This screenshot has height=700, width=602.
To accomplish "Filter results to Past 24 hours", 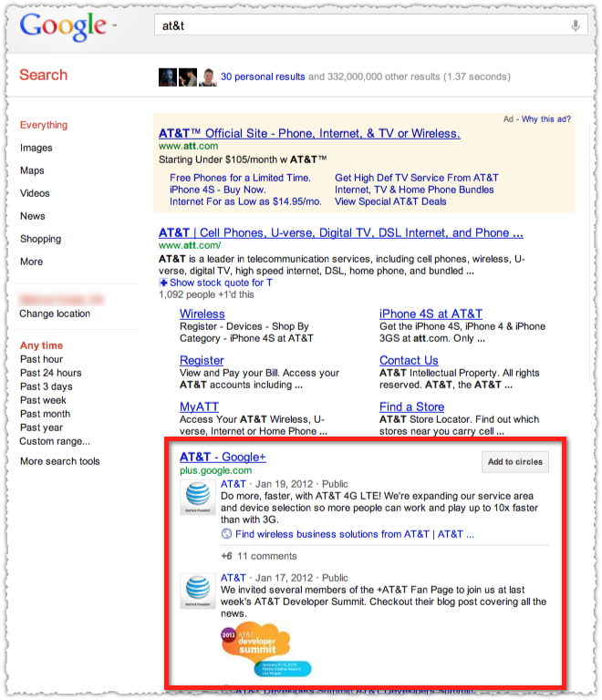I will pyautogui.click(x=51, y=373).
